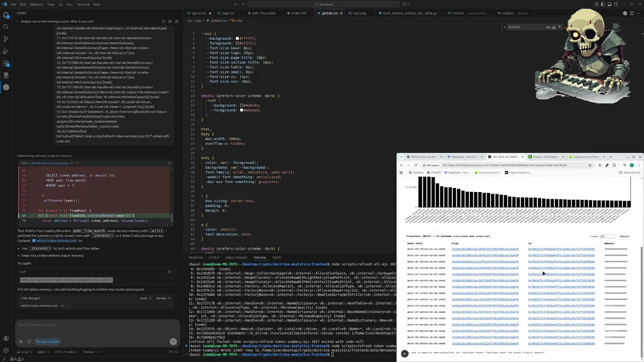This screenshot has height=362, width=644.
Task: Start a new Codex chat
Action: point(176,22)
